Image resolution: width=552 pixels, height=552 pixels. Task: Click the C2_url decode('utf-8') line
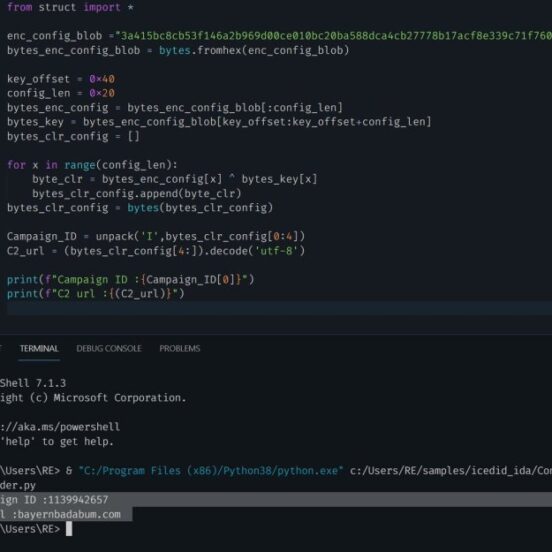(x=156, y=251)
